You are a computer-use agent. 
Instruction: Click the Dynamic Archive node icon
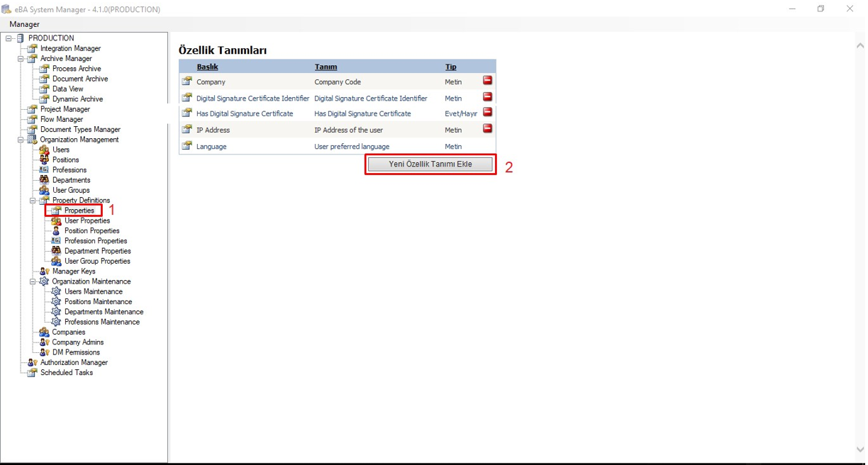(x=44, y=99)
